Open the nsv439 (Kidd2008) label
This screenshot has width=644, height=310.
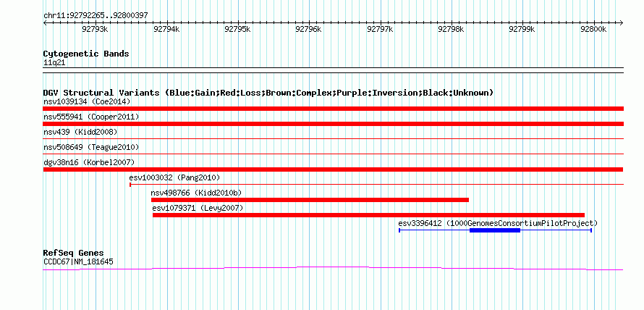(x=80, y=132)
